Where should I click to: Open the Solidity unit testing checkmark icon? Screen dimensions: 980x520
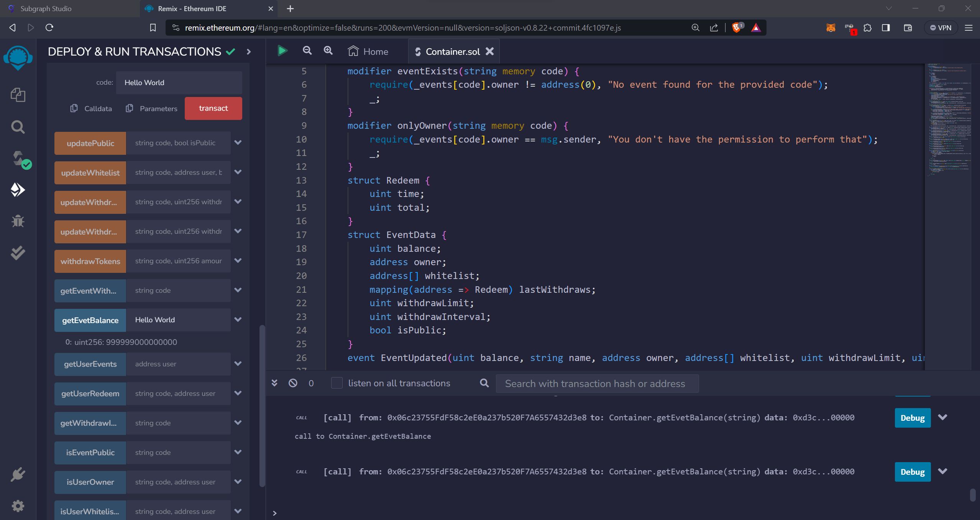pos(18,253)
